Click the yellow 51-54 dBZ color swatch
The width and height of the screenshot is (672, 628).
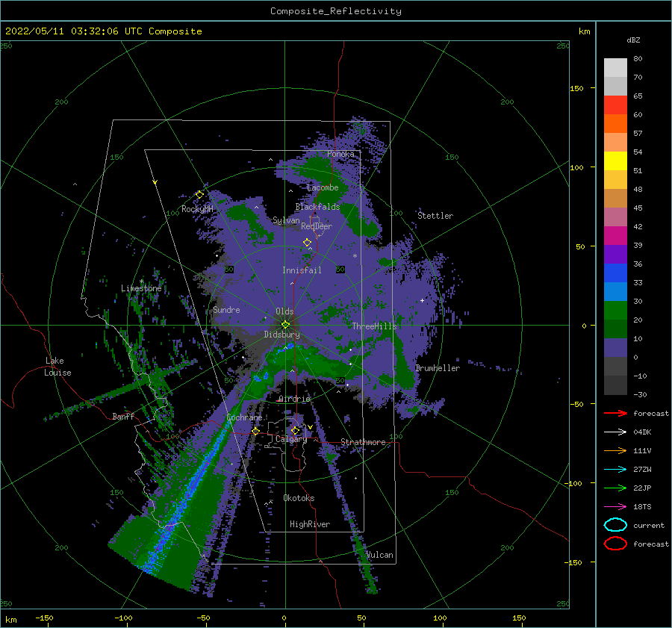(x=615, y=161)
